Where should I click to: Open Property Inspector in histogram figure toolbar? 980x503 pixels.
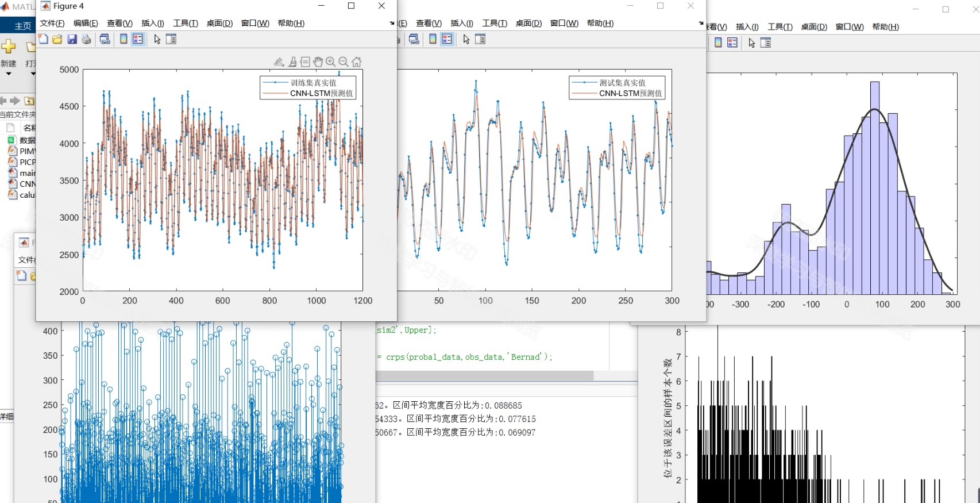[766, 43]
